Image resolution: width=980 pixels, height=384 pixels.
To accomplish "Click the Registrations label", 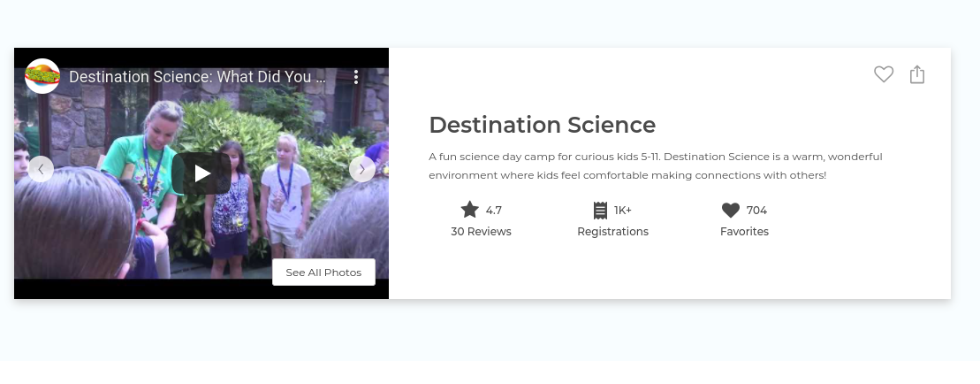I will coord(612,232).
